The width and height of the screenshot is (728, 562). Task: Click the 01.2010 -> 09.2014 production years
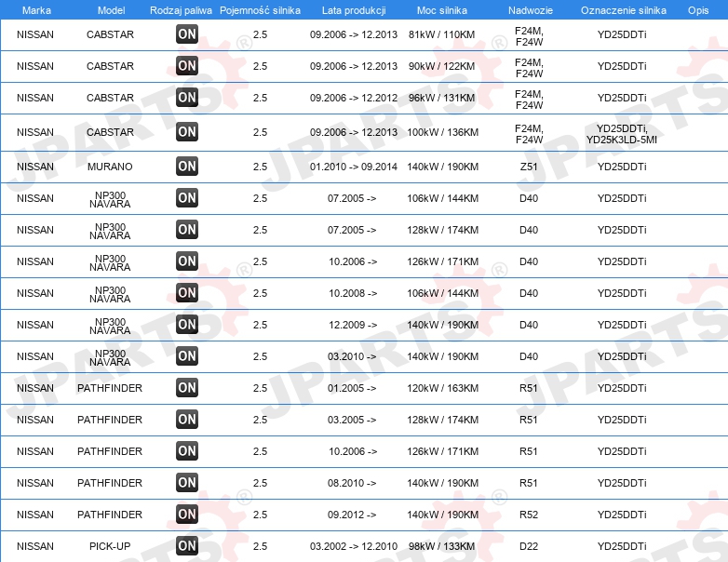pyautogui.click(x=354, y=167)
